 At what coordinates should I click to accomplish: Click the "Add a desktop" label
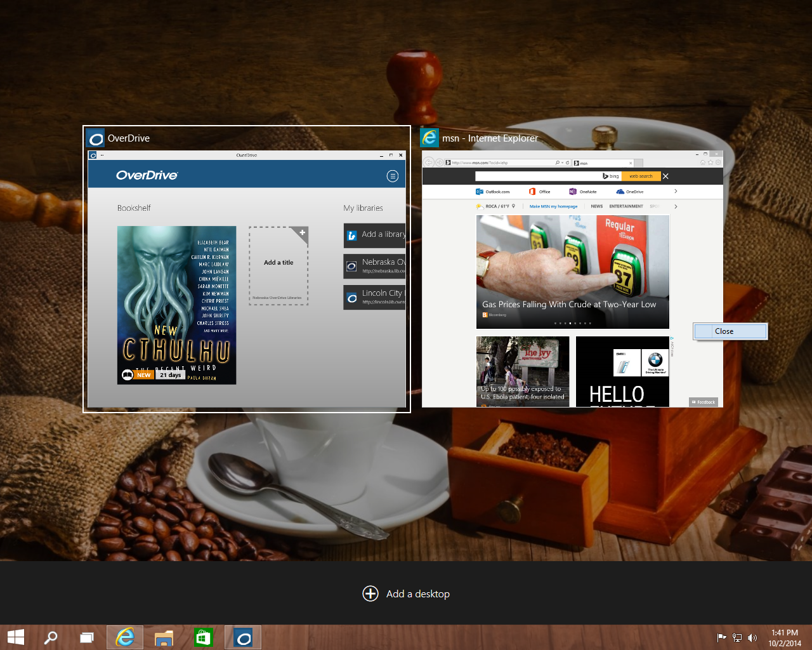point(418,594)
